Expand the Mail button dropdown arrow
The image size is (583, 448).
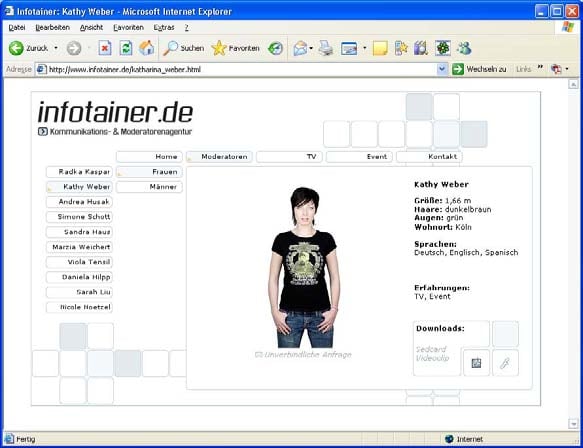click(x=311, y=48)
